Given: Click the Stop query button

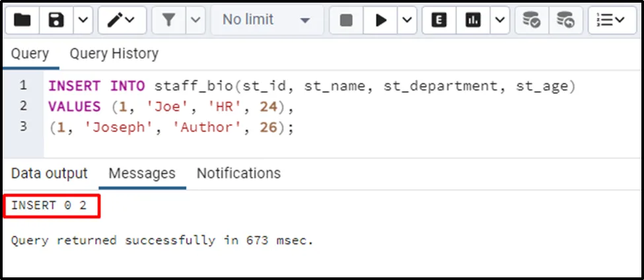Looking at the screenshot, I should tap(346, 20).
